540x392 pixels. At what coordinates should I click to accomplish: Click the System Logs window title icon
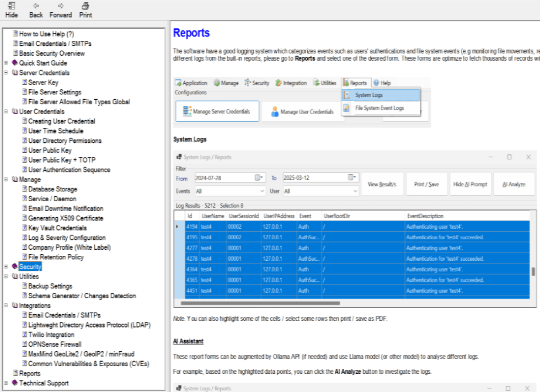179,157
